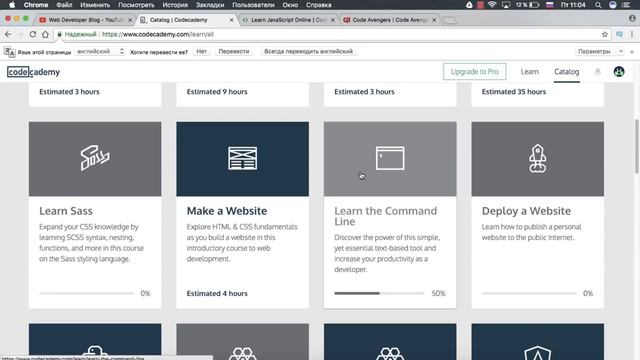Close the Web Developer Blog tab
Image resolution: width=640 pixels, height=360 pixels.
[x=130, y=20]
